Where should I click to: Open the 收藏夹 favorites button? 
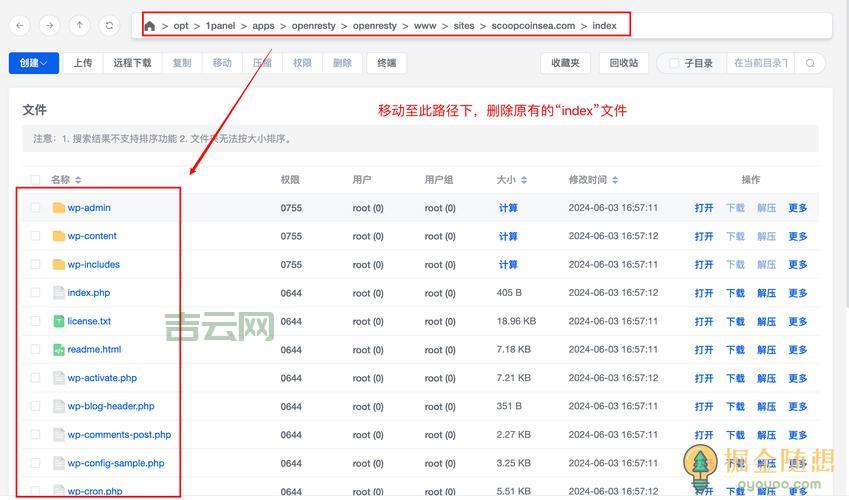(565, 63)
